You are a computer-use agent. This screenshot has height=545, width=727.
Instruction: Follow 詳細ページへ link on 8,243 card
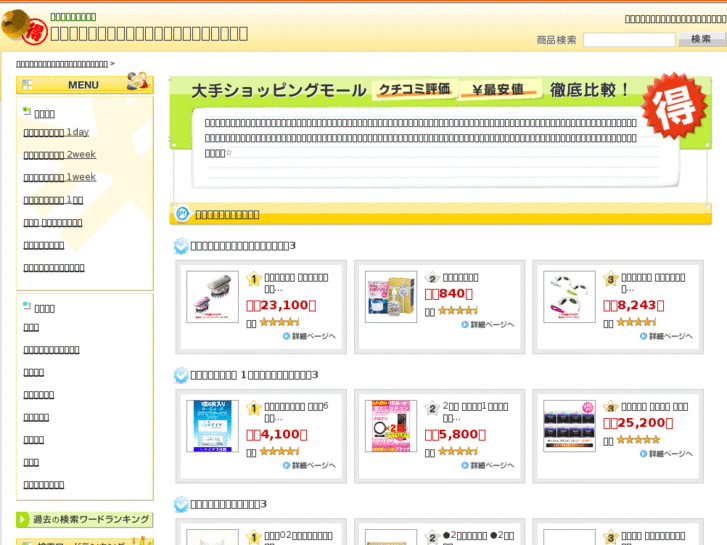point(666,336)
